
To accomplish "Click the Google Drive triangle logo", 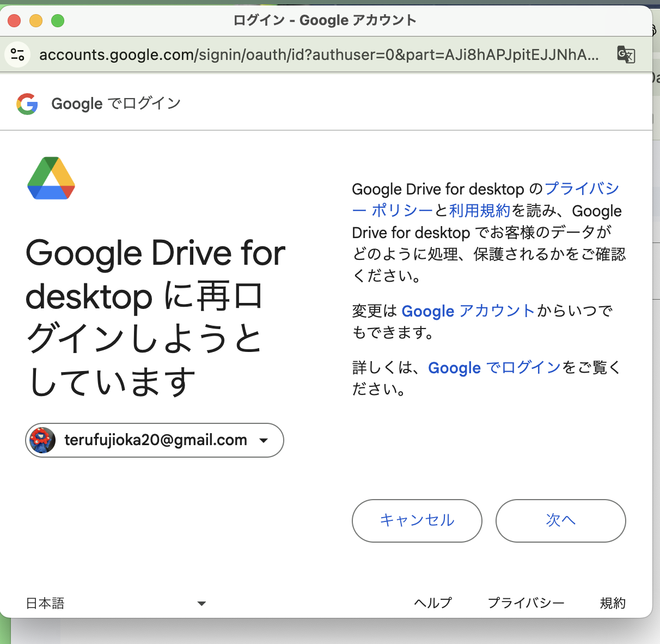I will tap(50, 179).
